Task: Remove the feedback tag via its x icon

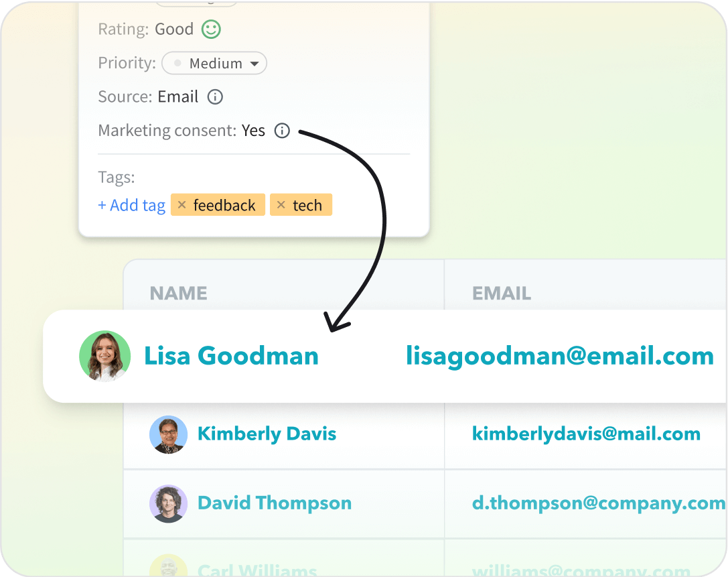Action: pos(181,204)
